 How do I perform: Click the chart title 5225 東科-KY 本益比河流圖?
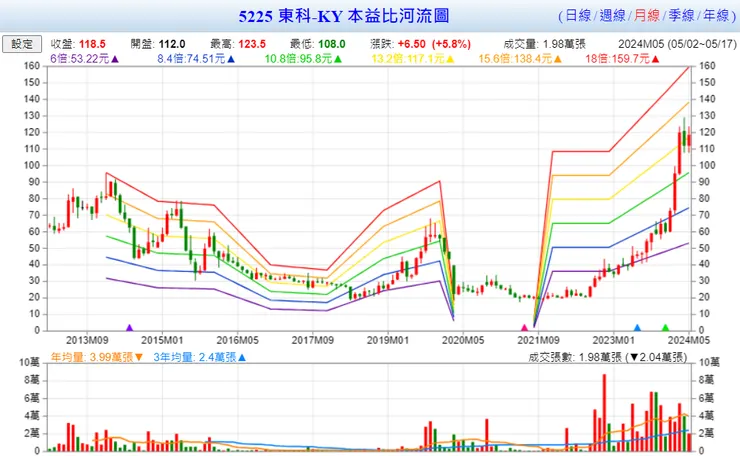pos(344,16)
